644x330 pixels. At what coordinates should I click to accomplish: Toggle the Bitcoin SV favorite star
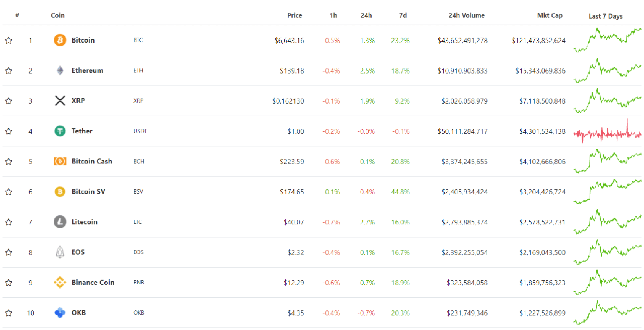tap(9, 192)
